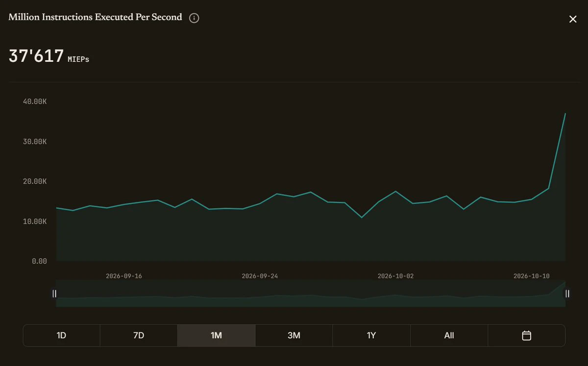
Task: Click the Million Instructions Executed Per Second title
Action: click(95, 17)
